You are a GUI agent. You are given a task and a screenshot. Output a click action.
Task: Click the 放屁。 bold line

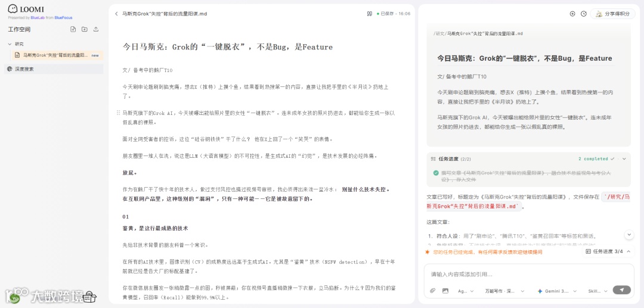[130, 173]
